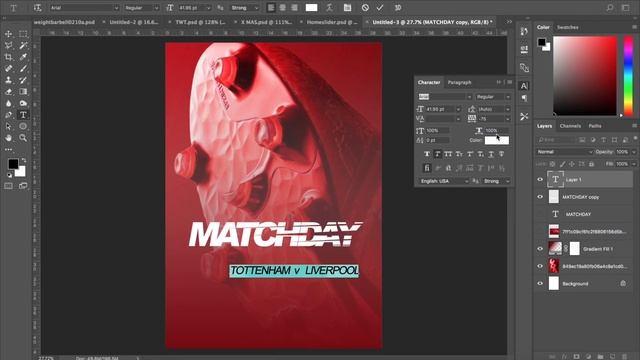
Task: Open the layer blend mode Normal dropdown
Action: click(x=564, y=152)
